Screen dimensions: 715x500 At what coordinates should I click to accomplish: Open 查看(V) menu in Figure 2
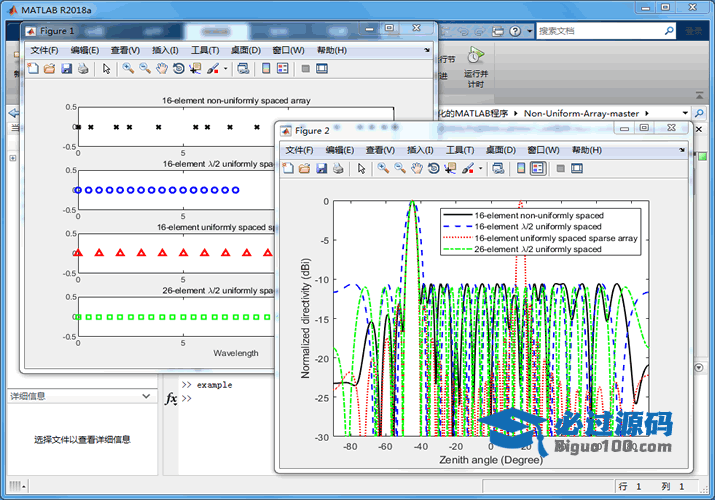pyautogui.click(x=380, y=150)
